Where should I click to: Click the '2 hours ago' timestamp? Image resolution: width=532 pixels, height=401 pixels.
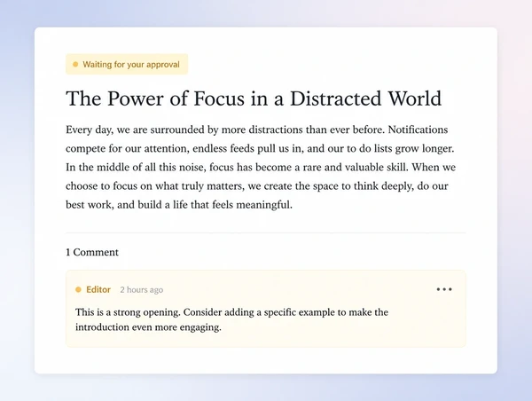pos(142,290)
